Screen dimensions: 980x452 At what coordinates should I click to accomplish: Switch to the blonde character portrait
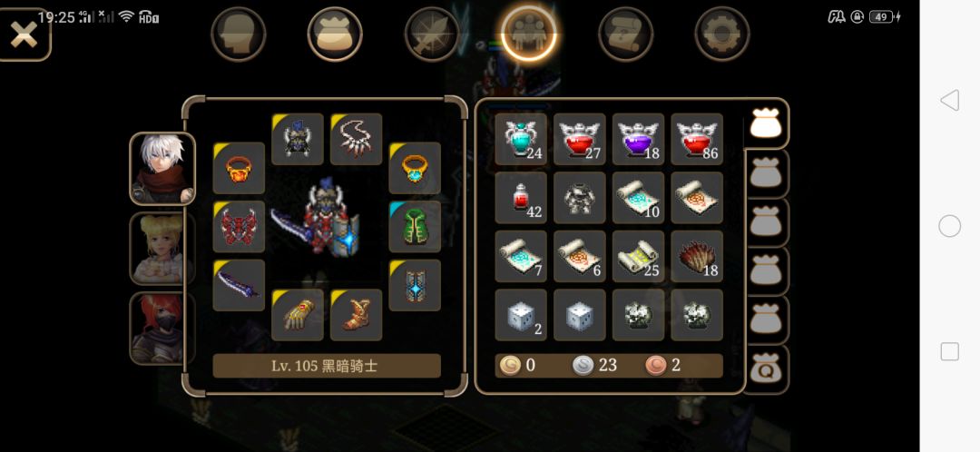point(162,249)
